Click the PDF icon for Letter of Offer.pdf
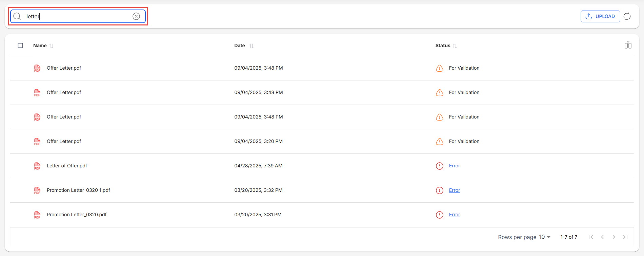The height and width of the screenshot is (256, 644). click(x=37, y=166)
